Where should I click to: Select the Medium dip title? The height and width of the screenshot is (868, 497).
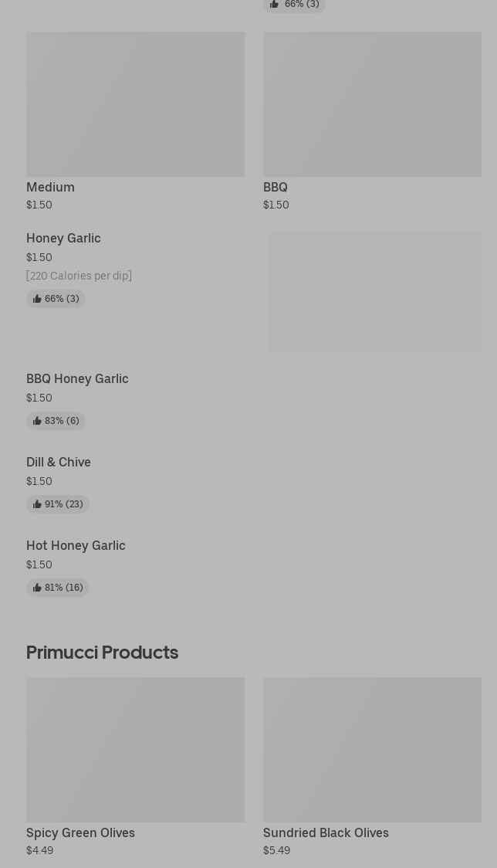click(x=50, y=187)
